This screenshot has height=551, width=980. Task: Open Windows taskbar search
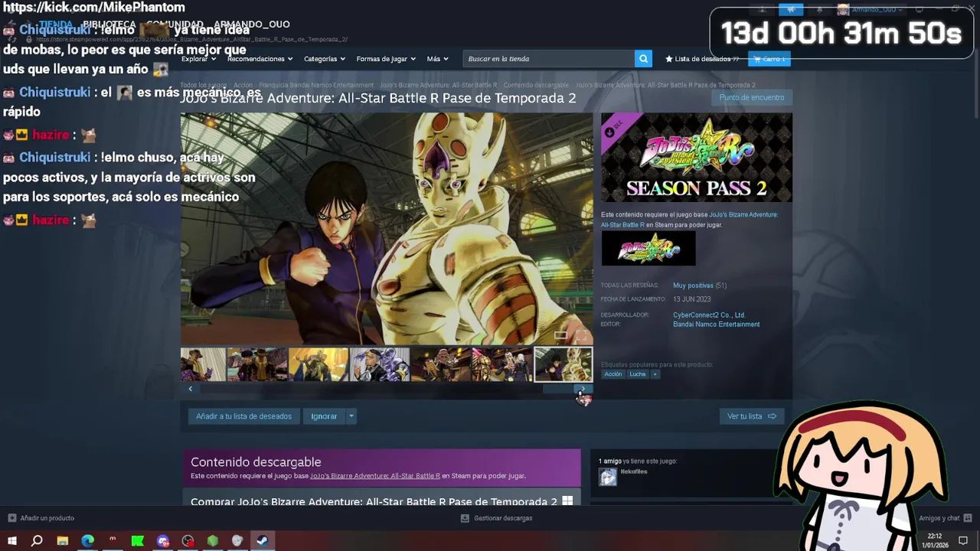pyautogui.click(x=37, y=541)
